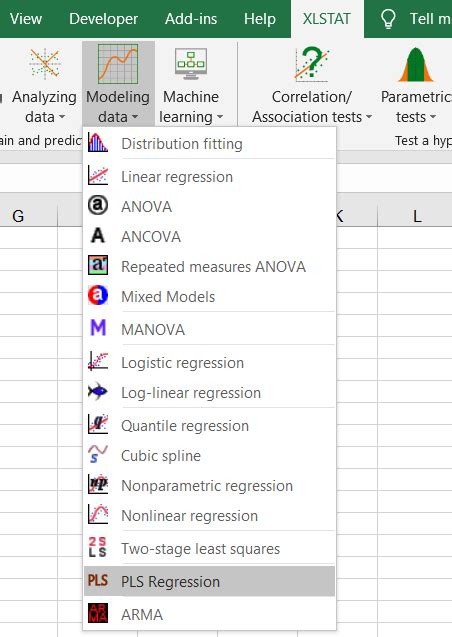Screen dimensions: 452x637
Task: Select the ANOVA circled-a icon
Action: coord(98,206)
